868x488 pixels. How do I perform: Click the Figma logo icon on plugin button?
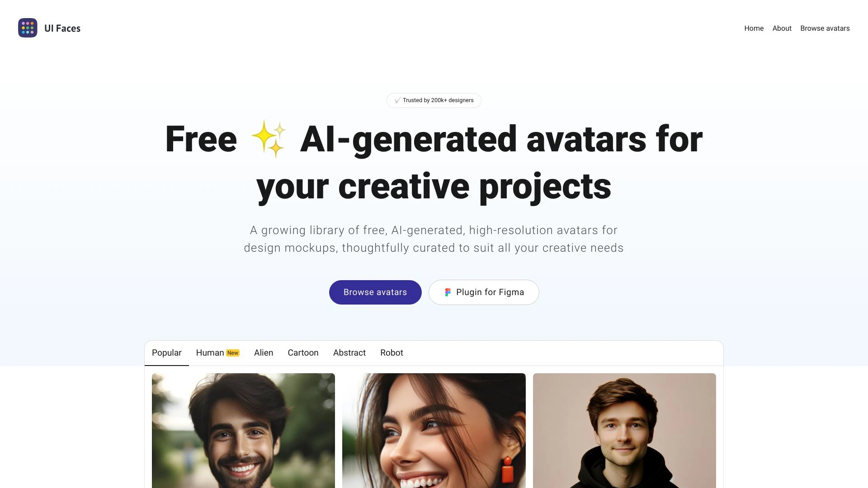pos(447,292)
